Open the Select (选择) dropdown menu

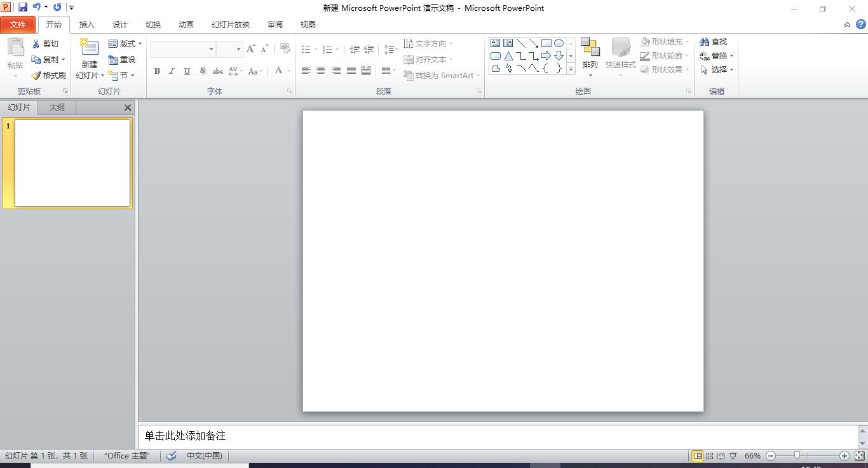717,70
